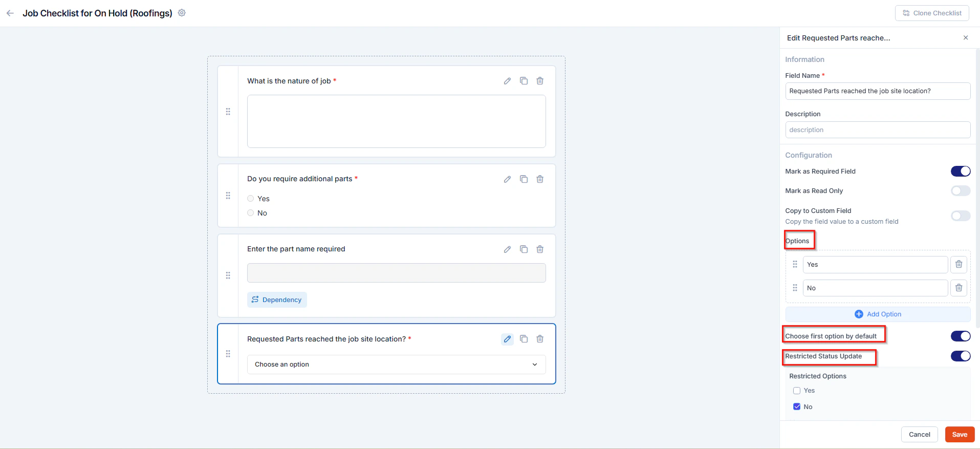Image resolution: width=980 pixels, height=449 pixels.
Task: Enable Mark as Read Only toggle
Action: (x=961, y=191)
